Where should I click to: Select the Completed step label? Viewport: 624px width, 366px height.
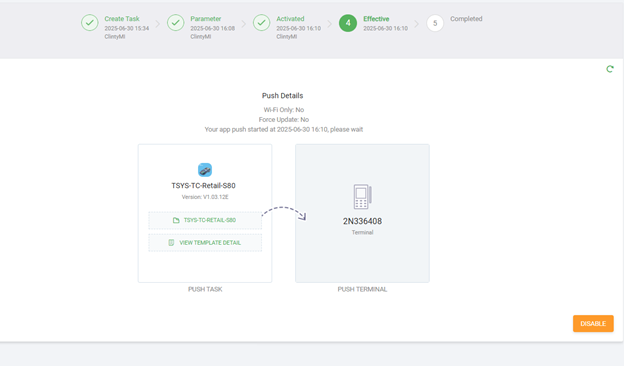[x=466, y=19]
